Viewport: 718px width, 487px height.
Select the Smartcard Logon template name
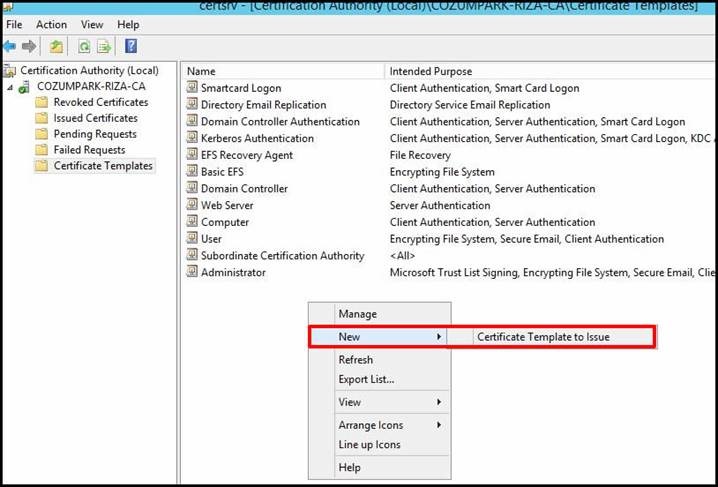click(x=241, y=88)
